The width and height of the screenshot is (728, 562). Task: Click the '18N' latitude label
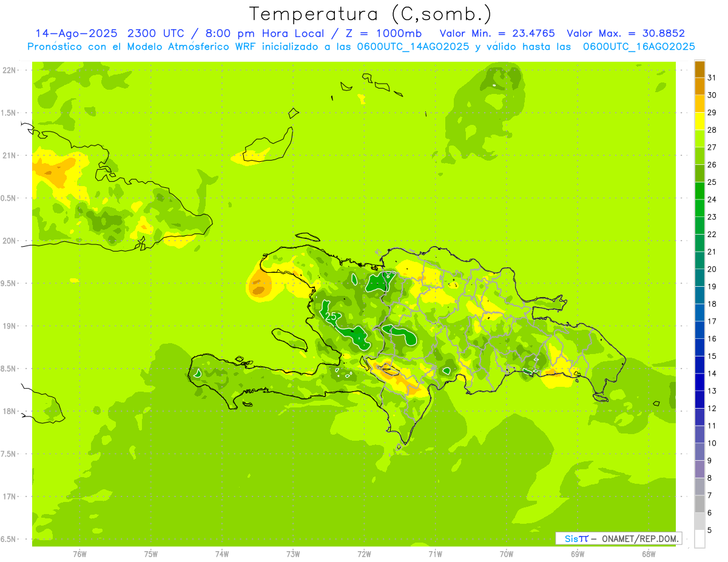click(x=10, y=412)
